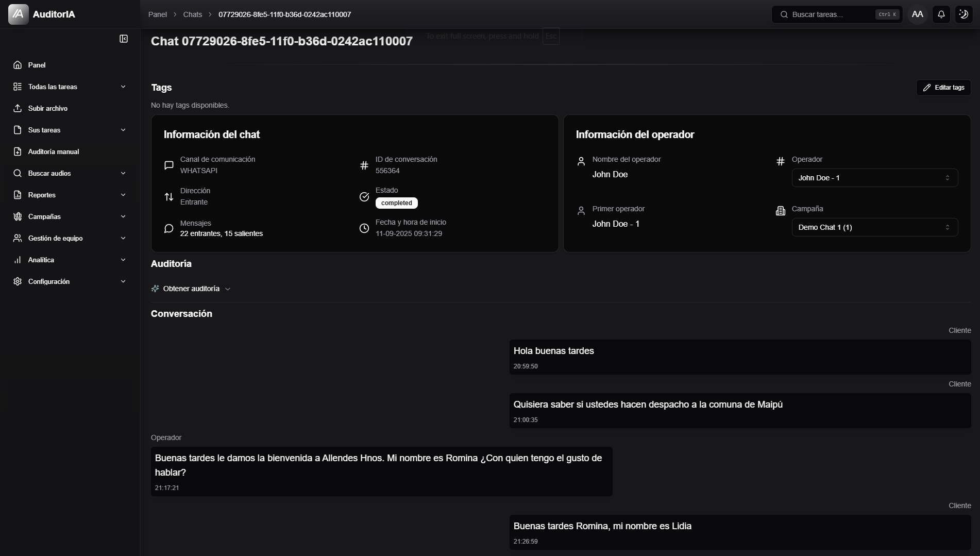Expand Todas las tareas submenu chevron

pos(123,87)
